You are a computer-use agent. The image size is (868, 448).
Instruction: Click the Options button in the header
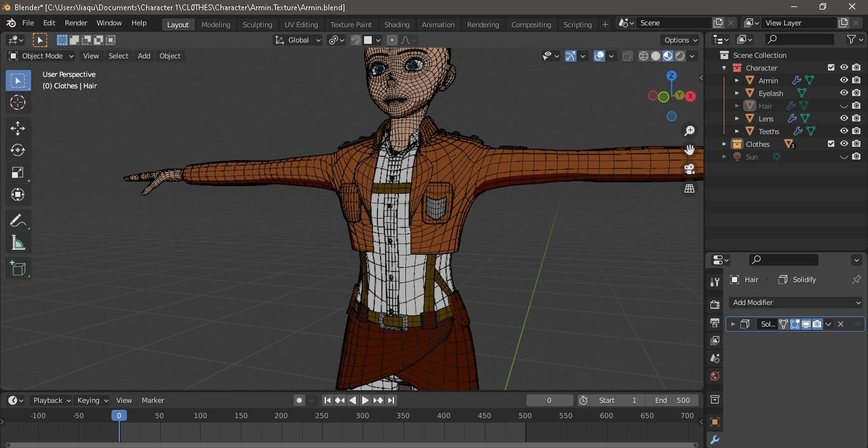679,39
